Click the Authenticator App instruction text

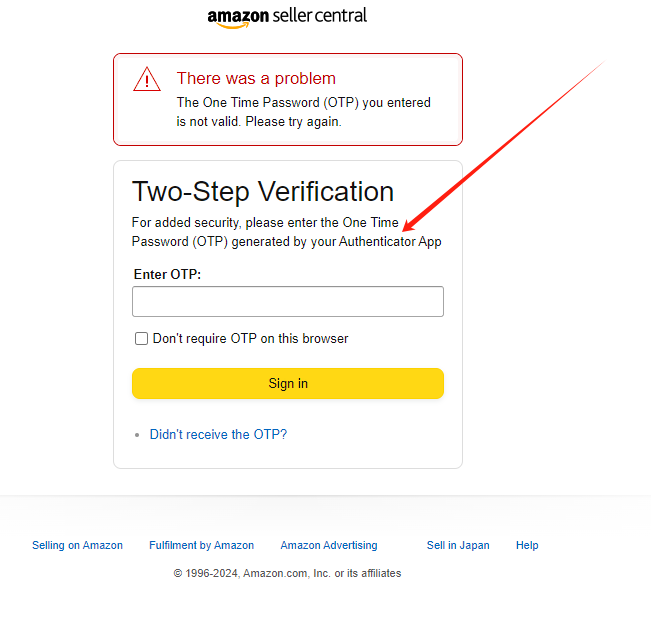286,232
